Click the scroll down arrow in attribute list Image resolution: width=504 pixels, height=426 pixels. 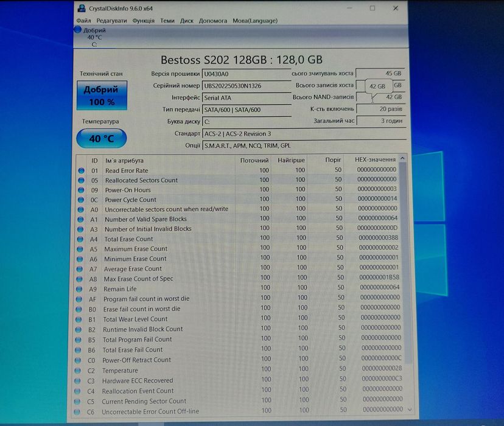410,410
